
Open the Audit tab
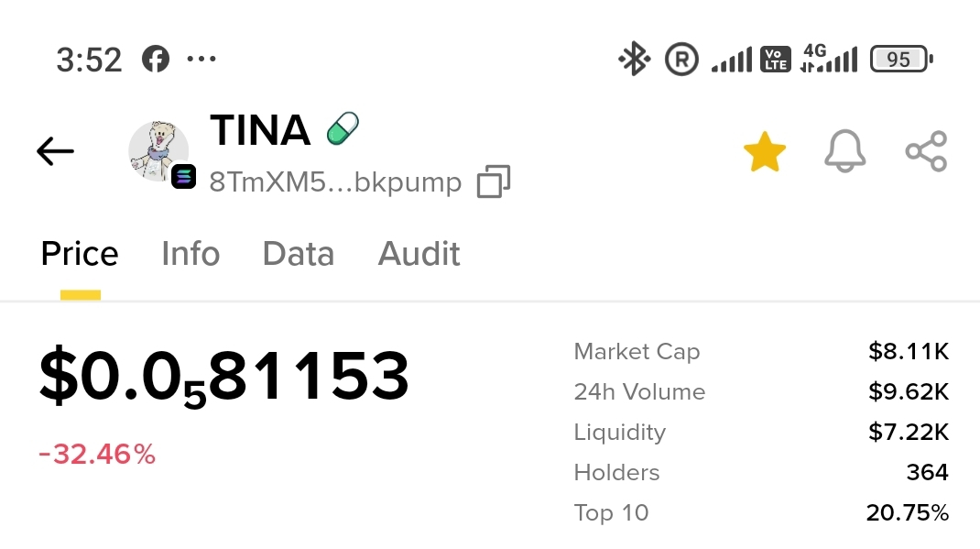pos(419,254)
